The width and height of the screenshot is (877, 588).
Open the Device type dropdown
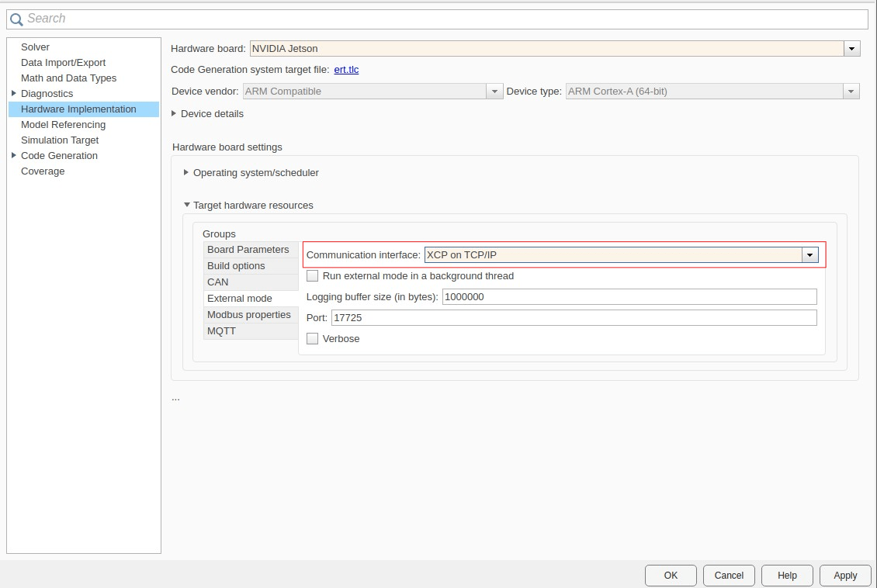coord(851,91)
